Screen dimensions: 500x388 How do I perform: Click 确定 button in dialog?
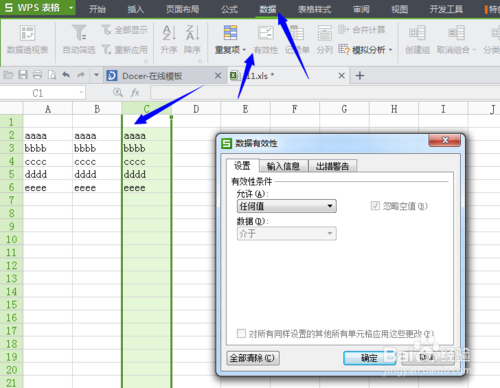[x=369, y=358]
